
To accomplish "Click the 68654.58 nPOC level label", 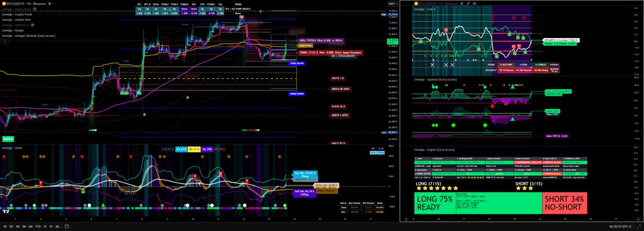I will pos(341,88).
